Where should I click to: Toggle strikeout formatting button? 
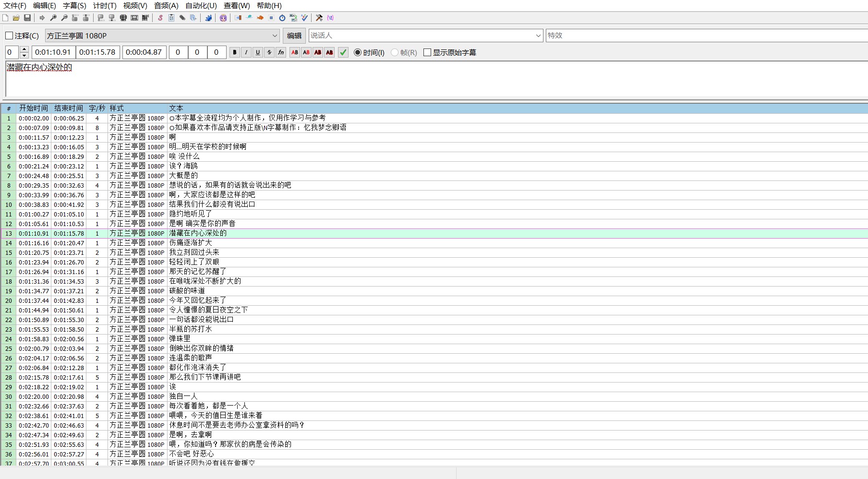coord(269,52)
